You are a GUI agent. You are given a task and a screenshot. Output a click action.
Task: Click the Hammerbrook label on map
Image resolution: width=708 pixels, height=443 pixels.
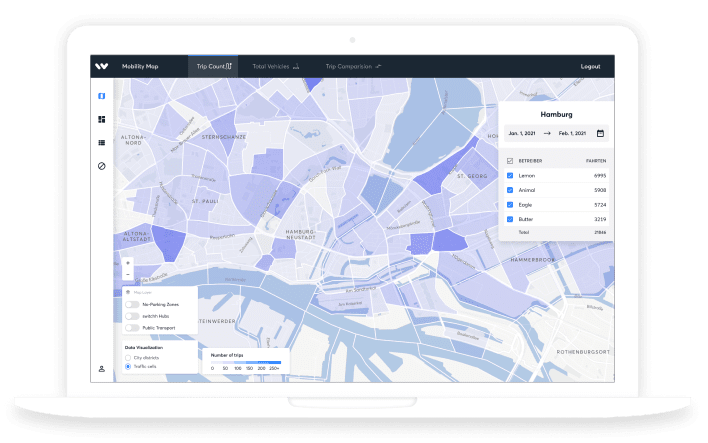[x=533, y=260]
